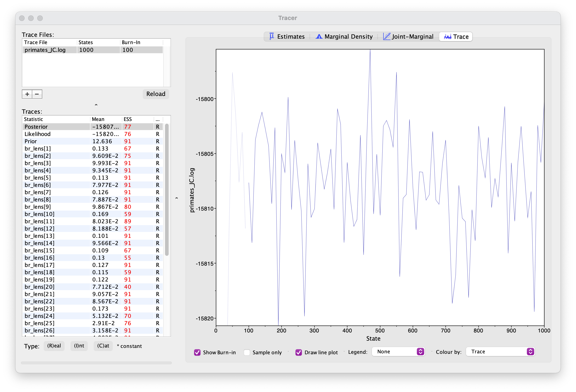This screenshot has width=576, height=392.
Task: Click the Mean column header in Traces
Action: [106, 119]
